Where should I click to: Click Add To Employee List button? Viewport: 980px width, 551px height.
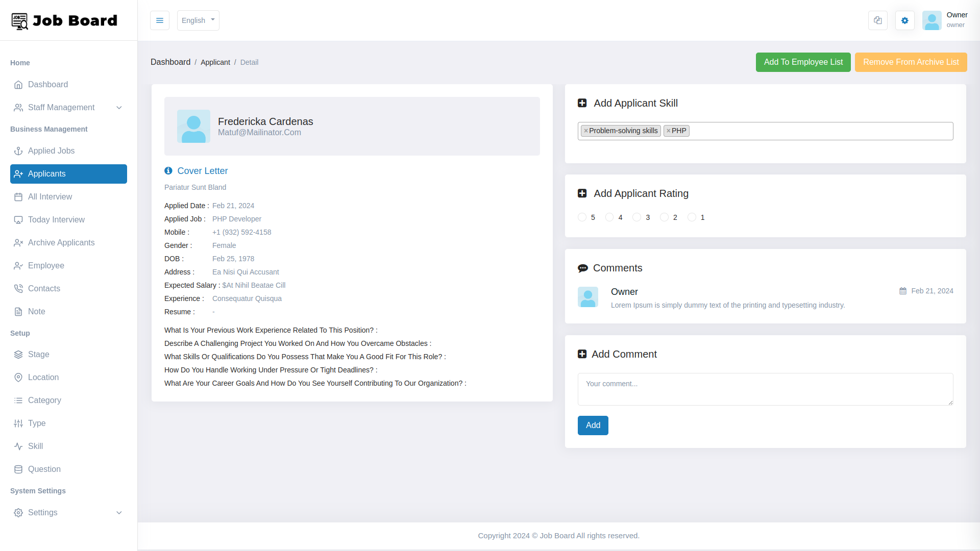[x=803, y=62]
